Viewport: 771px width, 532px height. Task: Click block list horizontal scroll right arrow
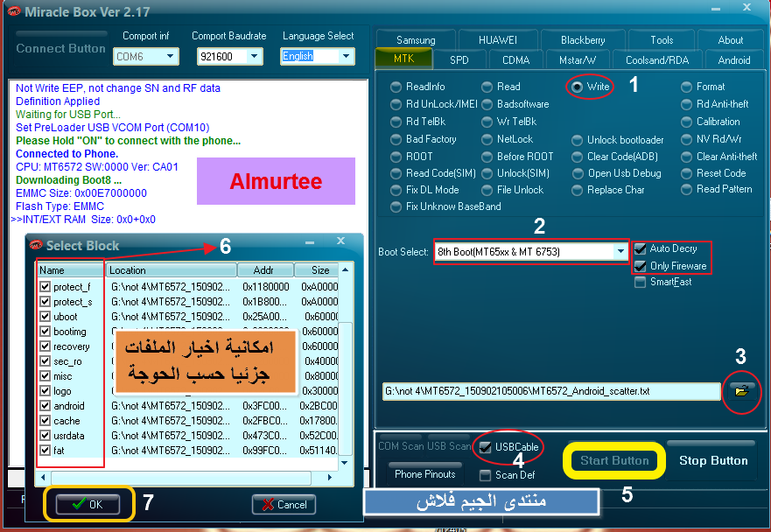329,478
